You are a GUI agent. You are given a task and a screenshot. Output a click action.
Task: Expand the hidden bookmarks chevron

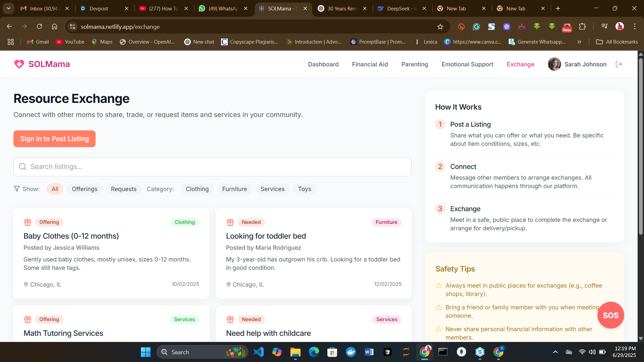pyautogui.click(x=579, y=42)
